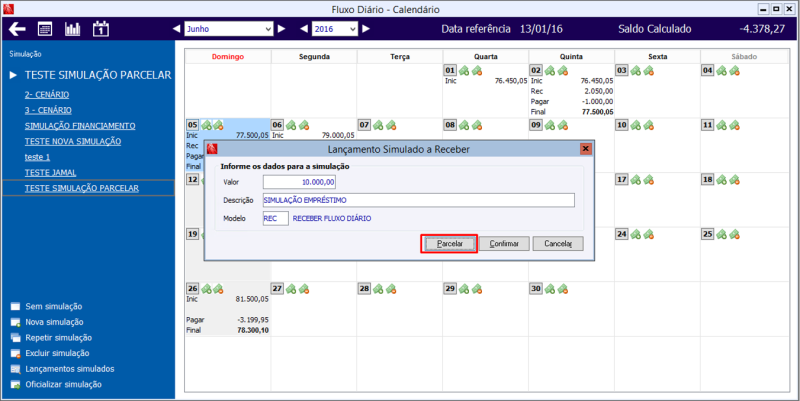
Task: Click the Domingo column header
Action: tap(228, 57)
